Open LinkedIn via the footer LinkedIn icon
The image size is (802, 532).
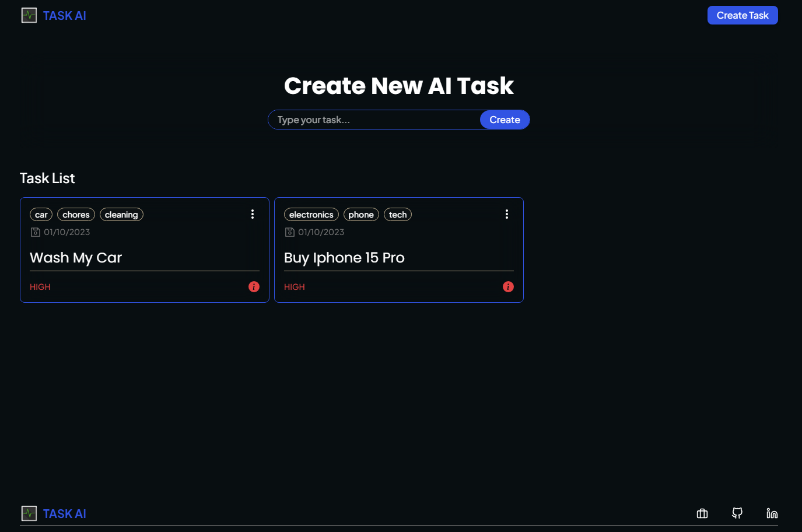click(772, 513)
